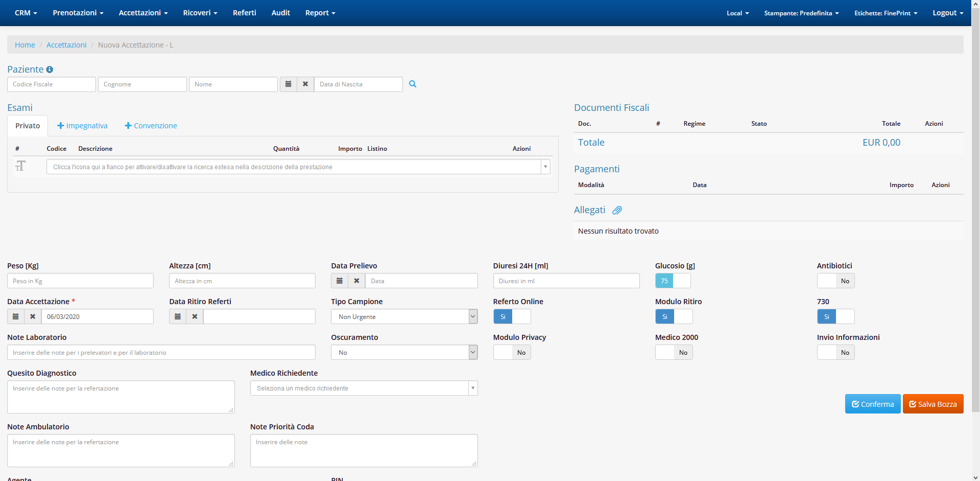Open the Ricoveri menu
980x481 pixels.
click(200, 13)
